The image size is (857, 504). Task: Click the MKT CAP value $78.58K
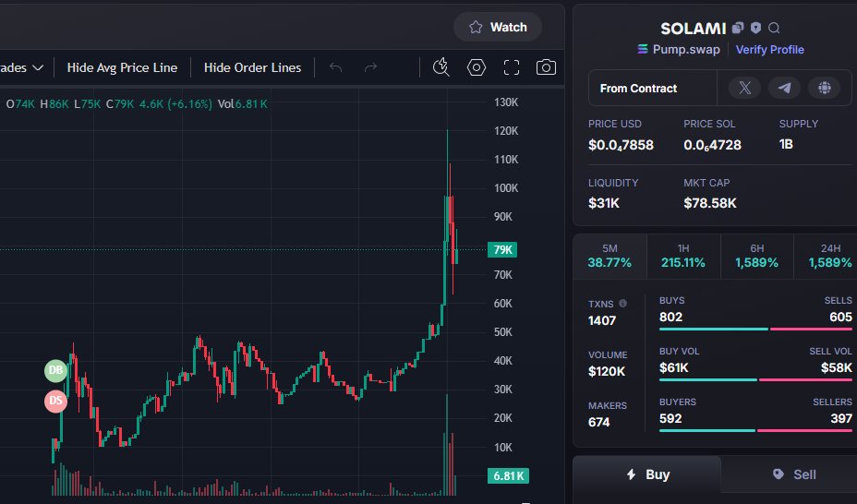click(x=710, y=203)
